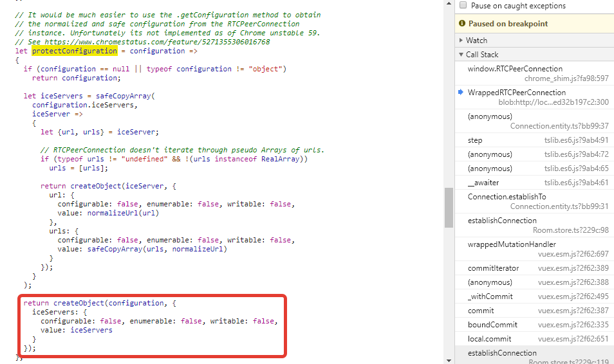Screen dimensions: 614x364
Task: Click the blue current-frame arrow icon
Action: [461, 92]
